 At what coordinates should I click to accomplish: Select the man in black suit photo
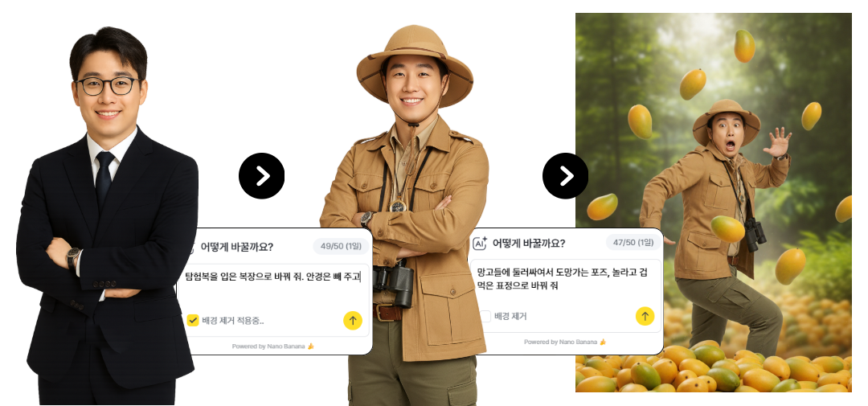(x=108, y=216)
